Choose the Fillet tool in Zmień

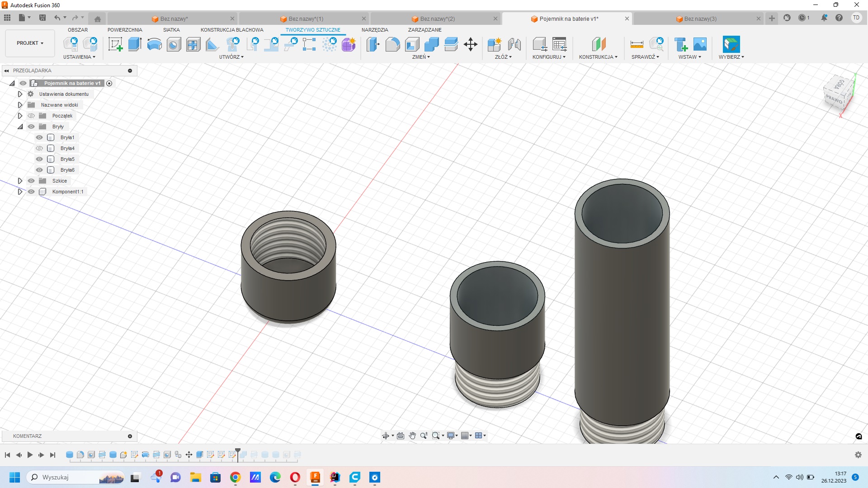392,44
